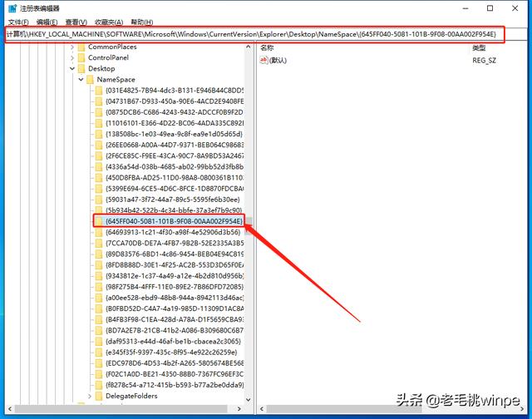Select key {98F275B4-4FFF-11E0-89E2-7B86DFD72085}
The height and width of the screenshot is (419, 532).
click(175, 287)
